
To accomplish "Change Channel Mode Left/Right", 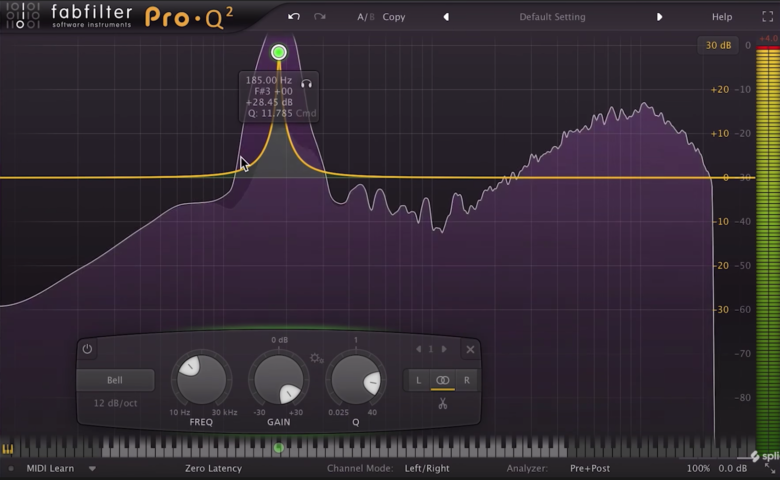I will [x=427, y=468].
